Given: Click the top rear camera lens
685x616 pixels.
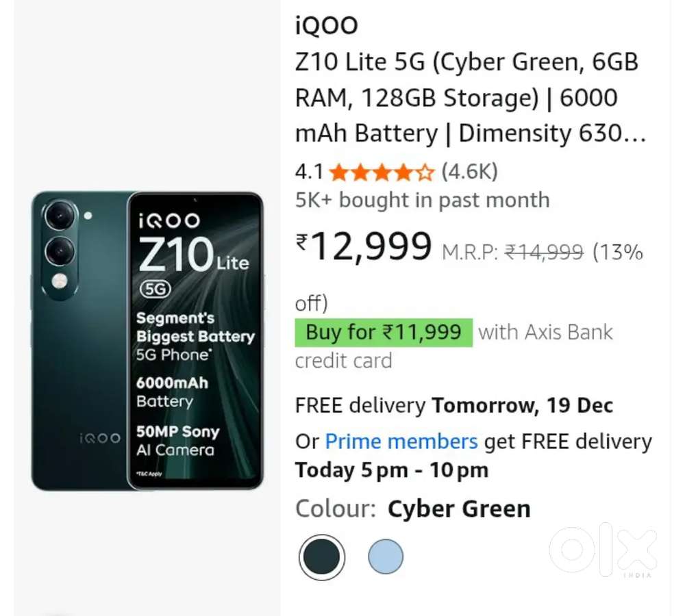Looking at the screenshot, I should (x=60, y=216).
